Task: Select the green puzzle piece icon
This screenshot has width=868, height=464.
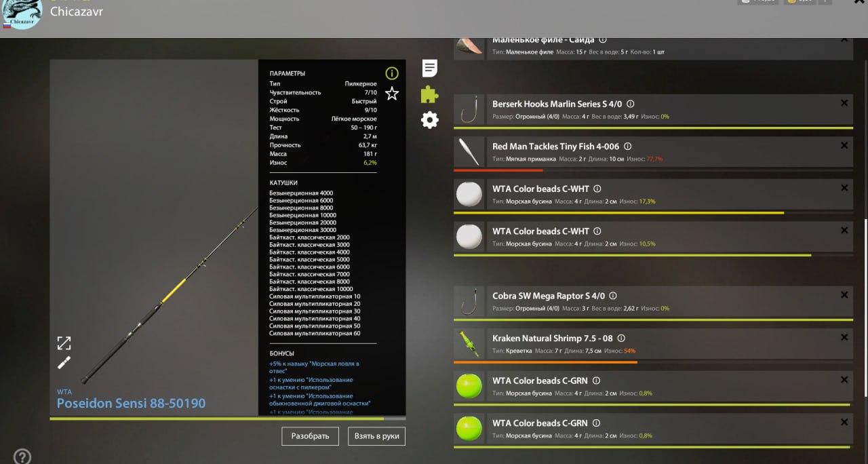Action: (429, 94)
